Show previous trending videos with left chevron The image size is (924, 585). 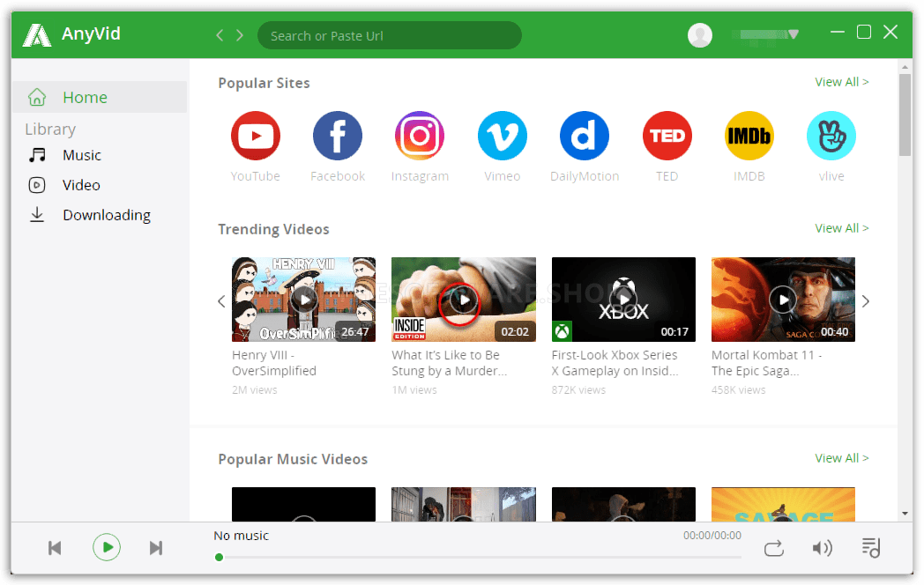221,301
